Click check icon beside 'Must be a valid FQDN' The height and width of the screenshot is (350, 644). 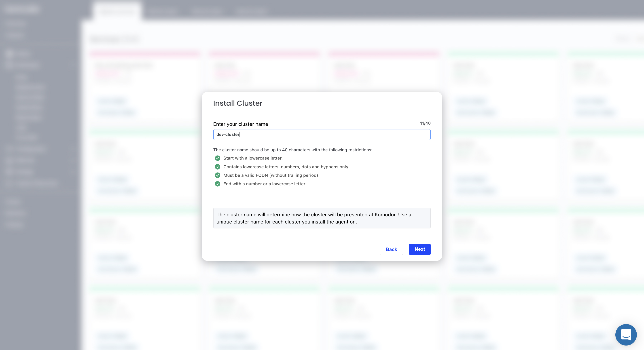[x=217, y=175]
